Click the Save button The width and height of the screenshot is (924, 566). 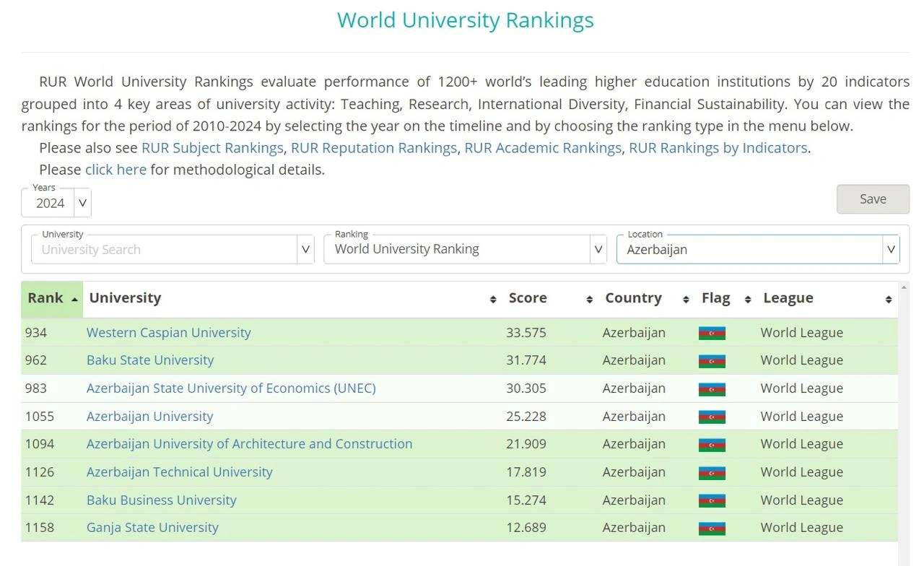[873, 199]
